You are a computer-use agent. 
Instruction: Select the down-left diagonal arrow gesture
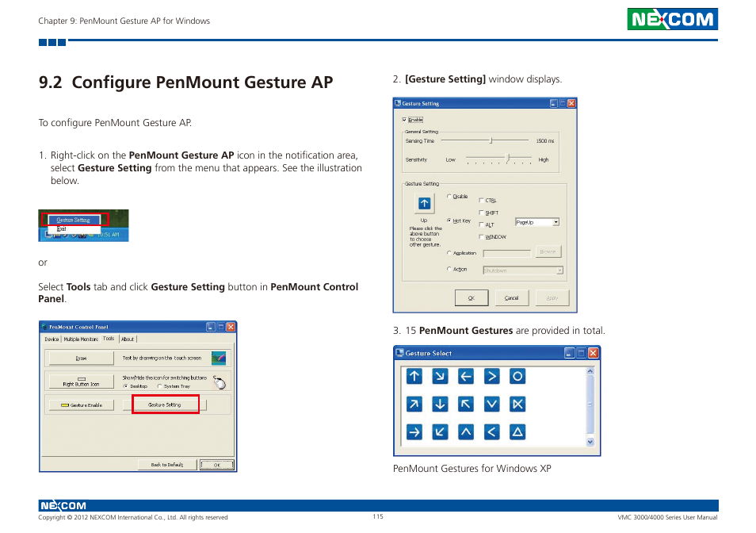click(x=440, y=431)
